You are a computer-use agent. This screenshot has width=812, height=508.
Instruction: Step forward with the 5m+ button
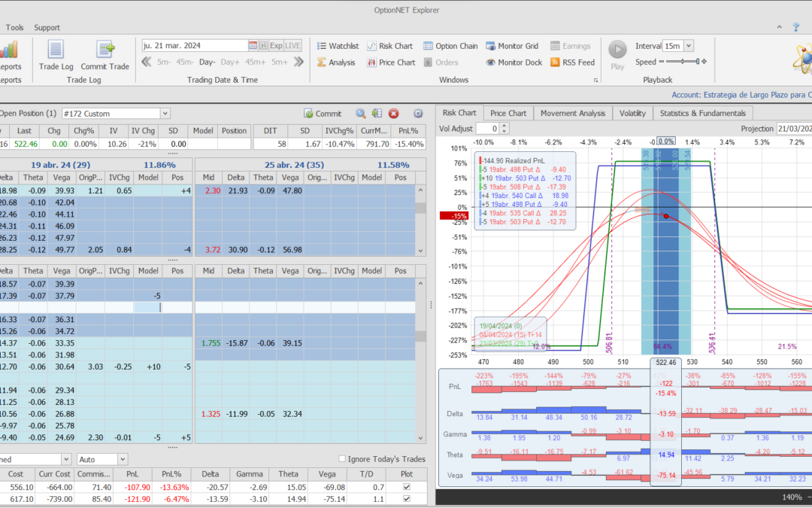point(280,62)
